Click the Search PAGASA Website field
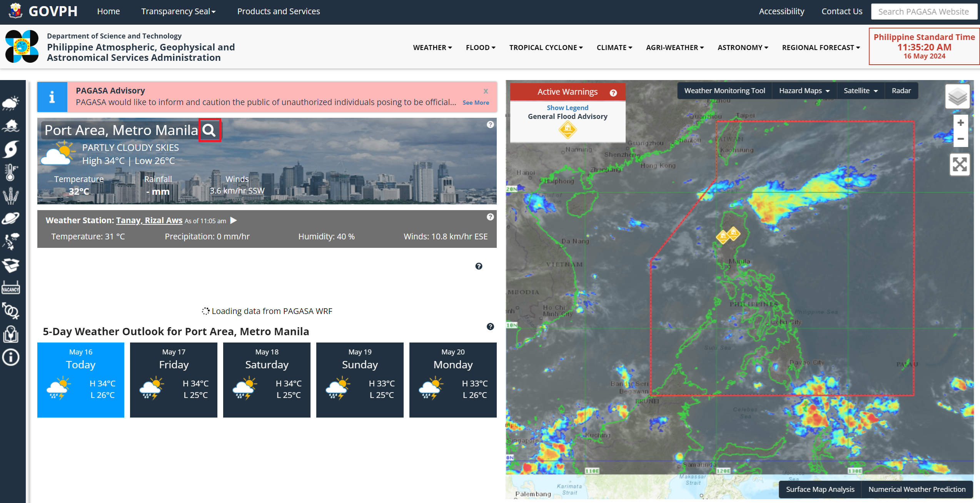The height and width of the screenshot is (503, 980). pyautogui.click(x=923, y=12)
